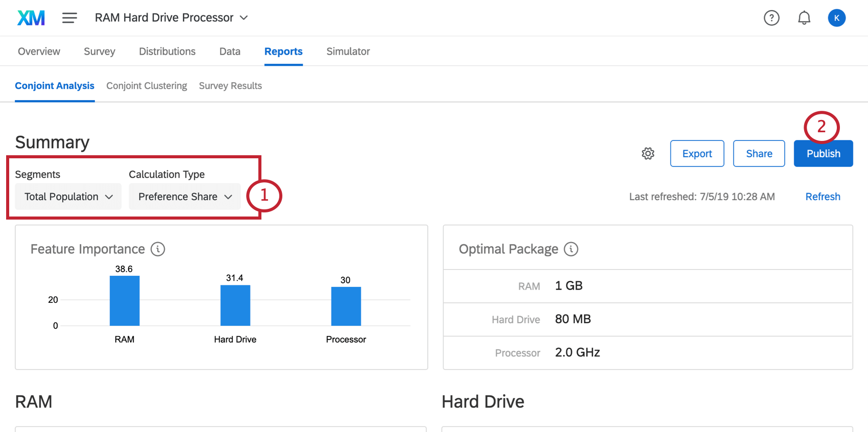Switch to the Conjoint Clustering tab

(x=147, y=86)
